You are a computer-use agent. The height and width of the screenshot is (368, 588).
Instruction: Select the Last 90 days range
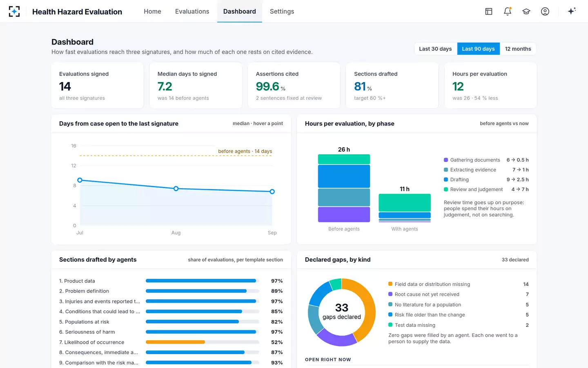(x=478, y=49)
